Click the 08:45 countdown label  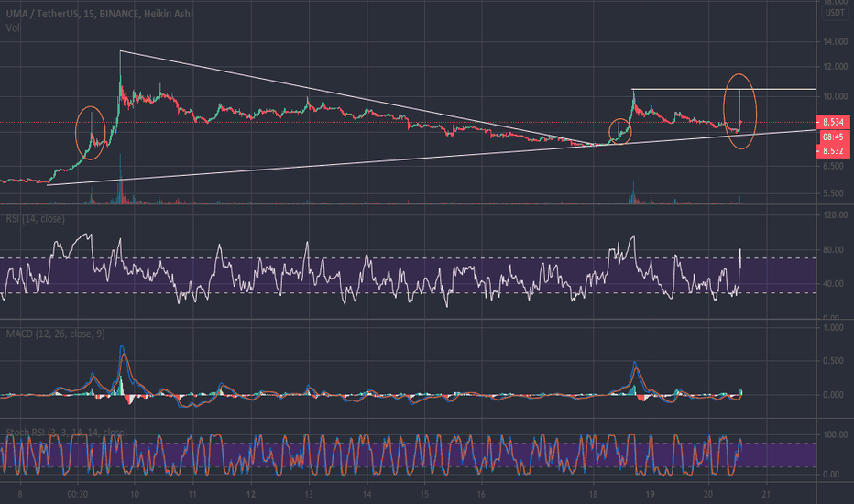coord(833,137)
